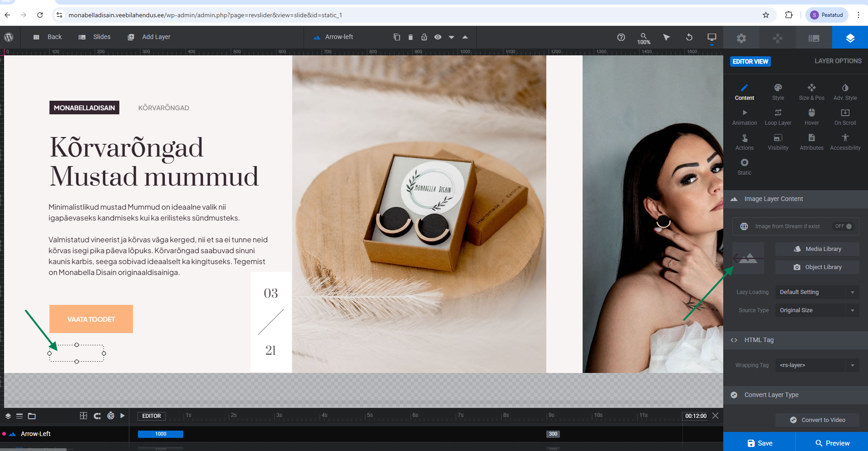Duplicate the Arrow-left layer with copy icon
Viewport: 868px width, 451px height.
point(397,37)
